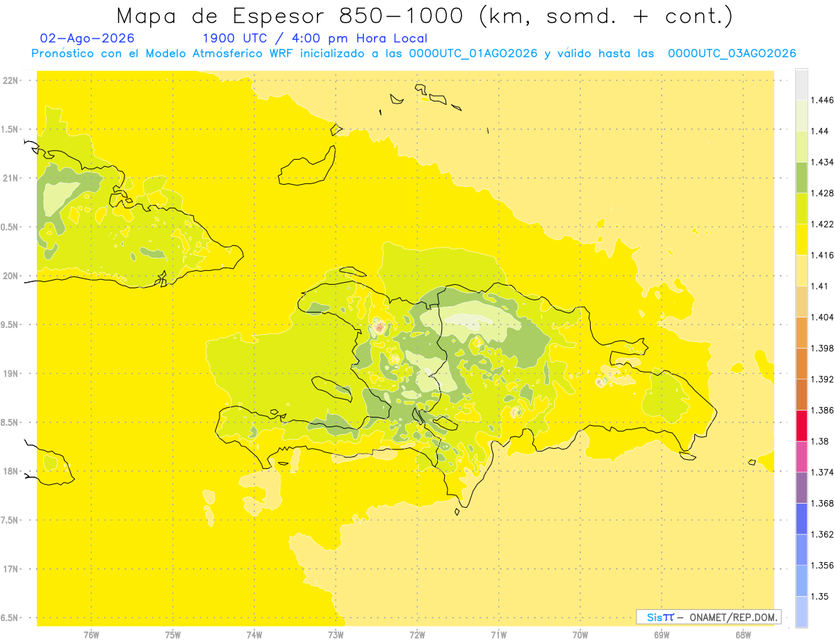Click the latitude label '19N'
This screenshot has height=644, width=834.
11,374
